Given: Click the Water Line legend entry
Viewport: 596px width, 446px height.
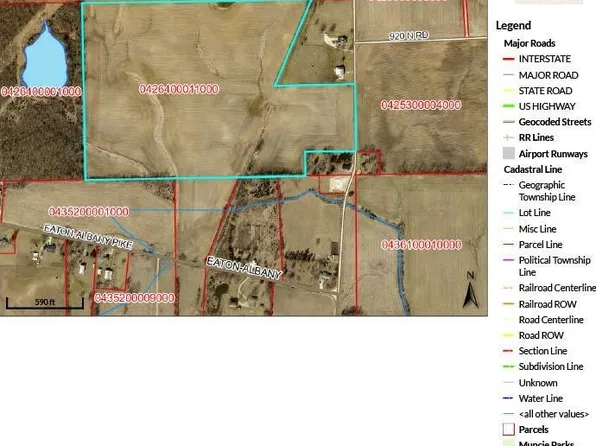Looking at the screenshot, I should click(533, 398).
